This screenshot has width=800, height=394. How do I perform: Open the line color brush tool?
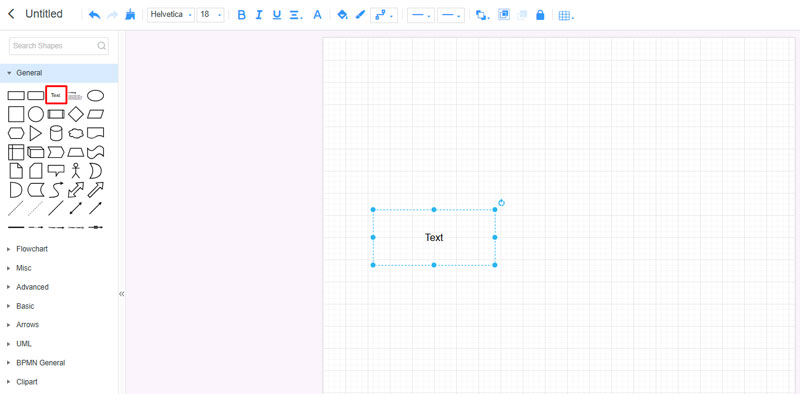coord(360,15)
